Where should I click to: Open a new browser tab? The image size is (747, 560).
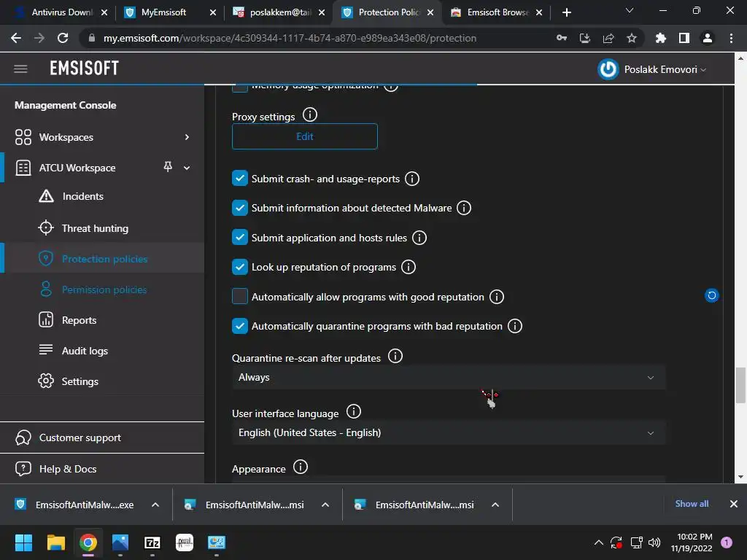pos(566,12)
